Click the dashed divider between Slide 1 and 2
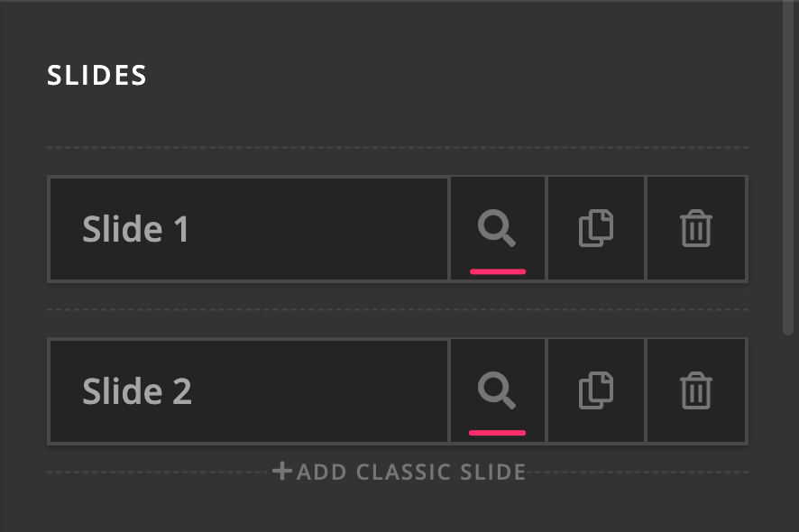Image resolution: width=799 pixels, height=532 pixels. pyautogui.click(x=398, y=309)
